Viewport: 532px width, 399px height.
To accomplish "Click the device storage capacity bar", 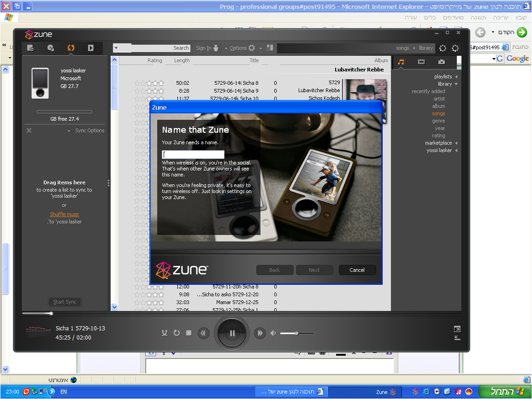I will coord(65,111).
